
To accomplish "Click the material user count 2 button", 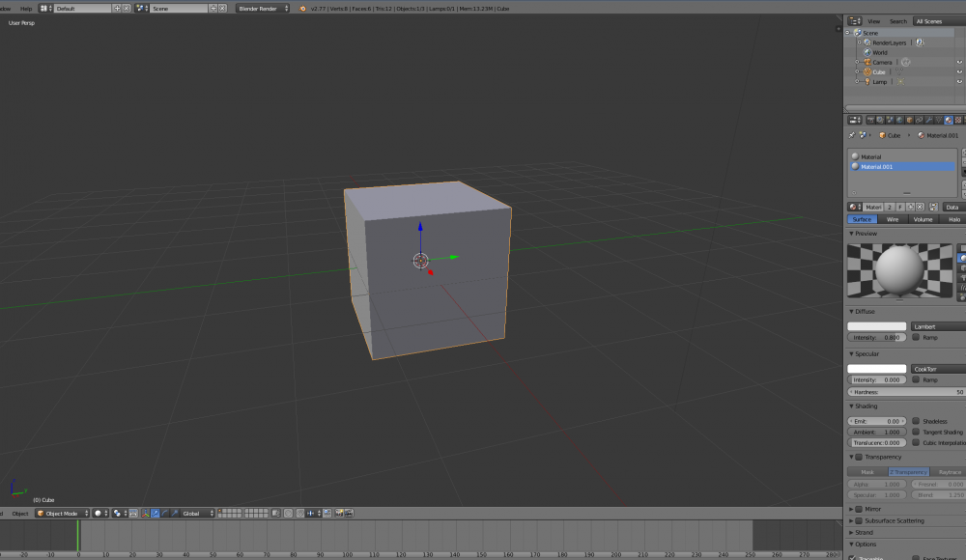I will click(x=890, y=207).
